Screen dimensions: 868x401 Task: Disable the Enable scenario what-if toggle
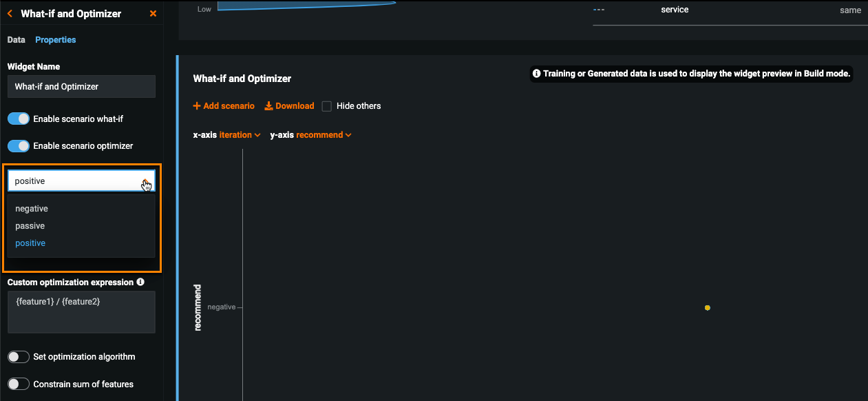point(19,119)
